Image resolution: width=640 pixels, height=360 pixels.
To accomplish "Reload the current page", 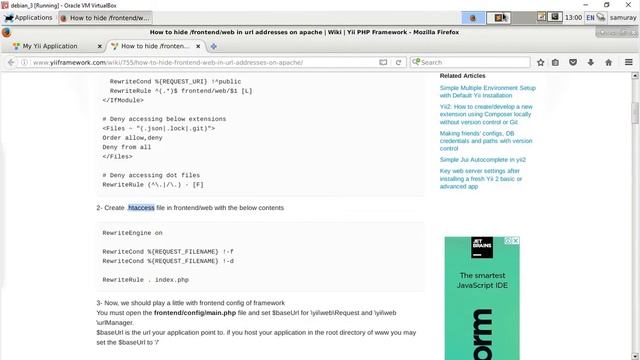I will 398,62.
